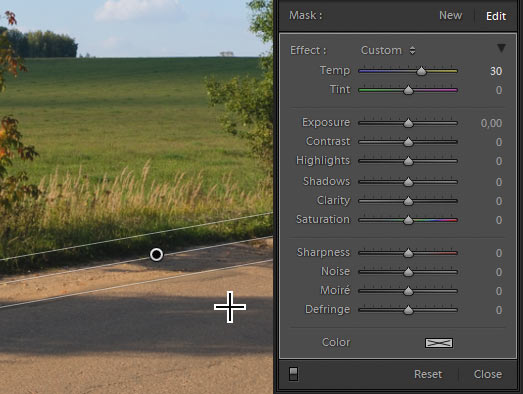Screen dimensions: 523x394
Task: Click the Highlights value field
Action: coord(499,161)
